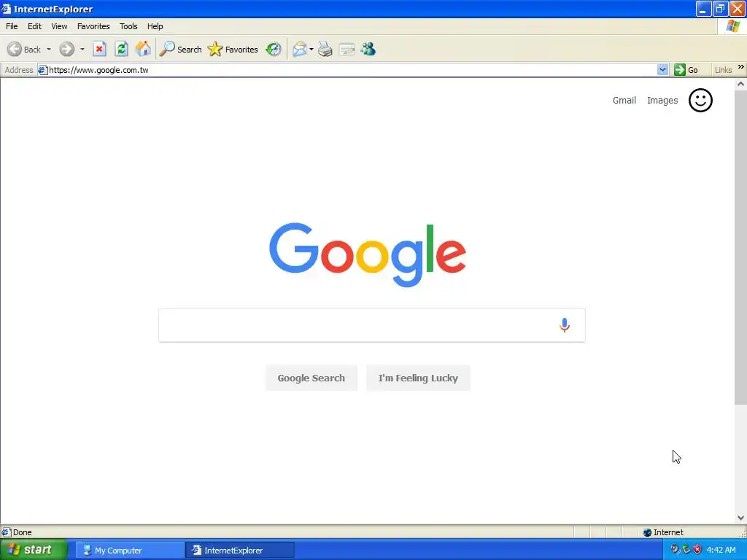
Task: Expand the address bar dropdown
Action: (x=662, y=70)
